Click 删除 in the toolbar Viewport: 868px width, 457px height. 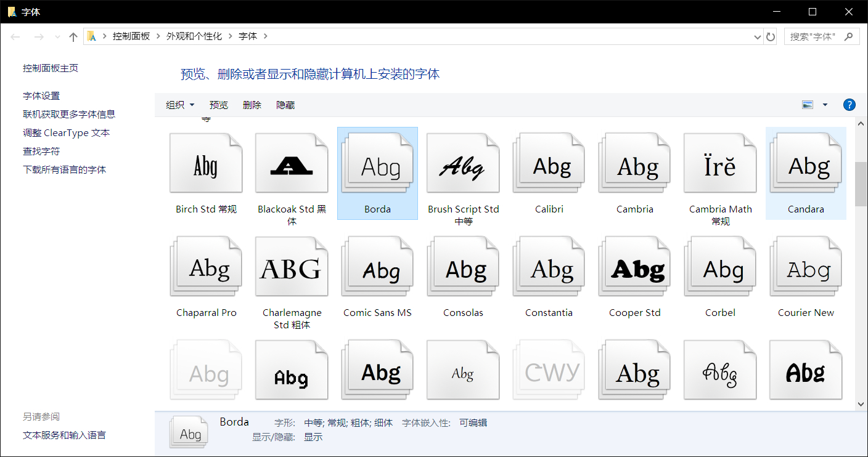point(252,105)
